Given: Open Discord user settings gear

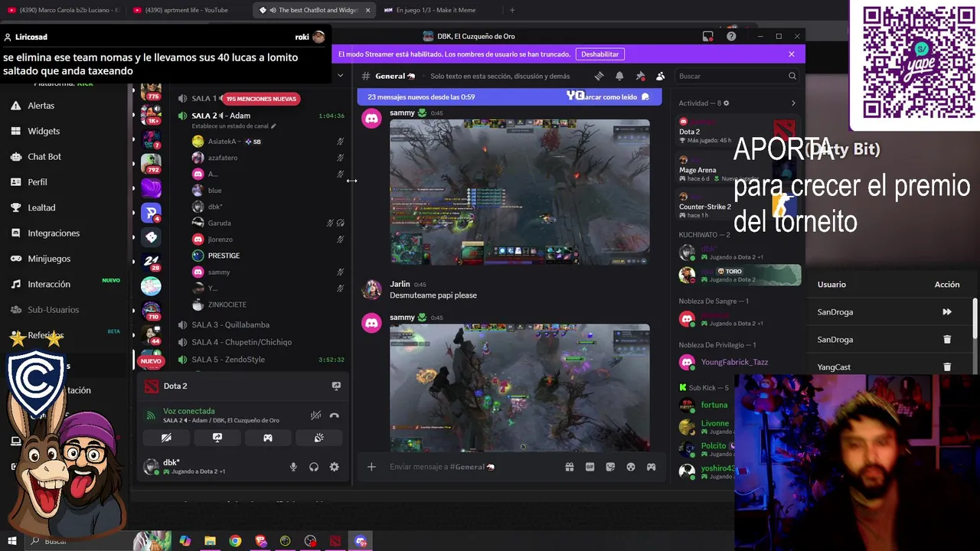Looking at the screenshot, I should pyautogui.click(x=335, y=467).
